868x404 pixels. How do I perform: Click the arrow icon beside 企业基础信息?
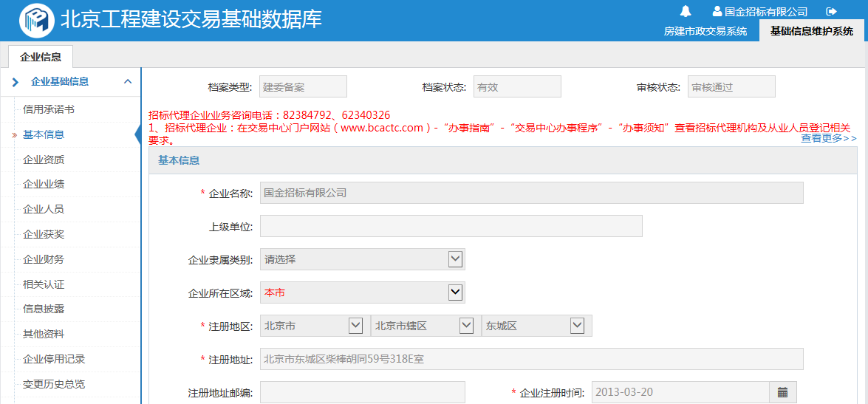point(16,82)
